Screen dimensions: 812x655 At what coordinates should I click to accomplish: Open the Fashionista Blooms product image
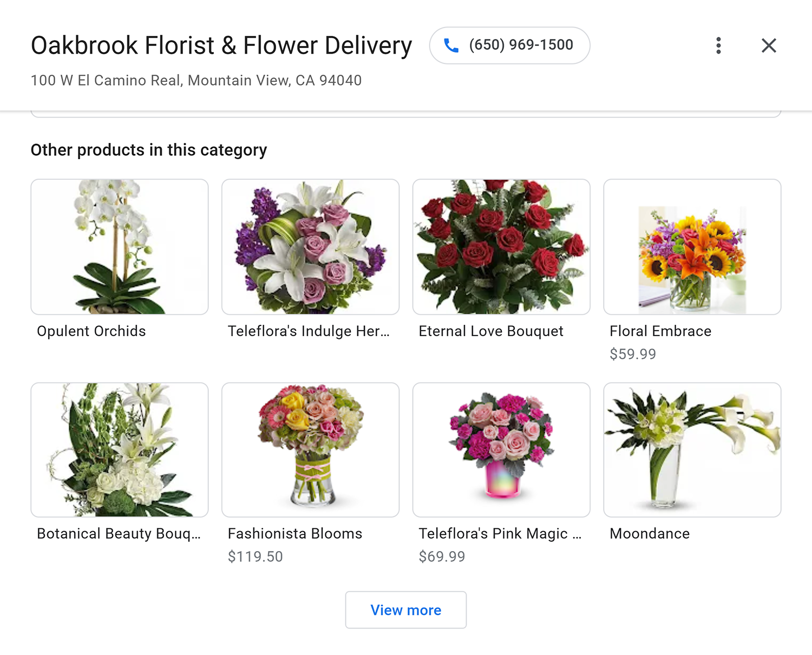[310, 450]
